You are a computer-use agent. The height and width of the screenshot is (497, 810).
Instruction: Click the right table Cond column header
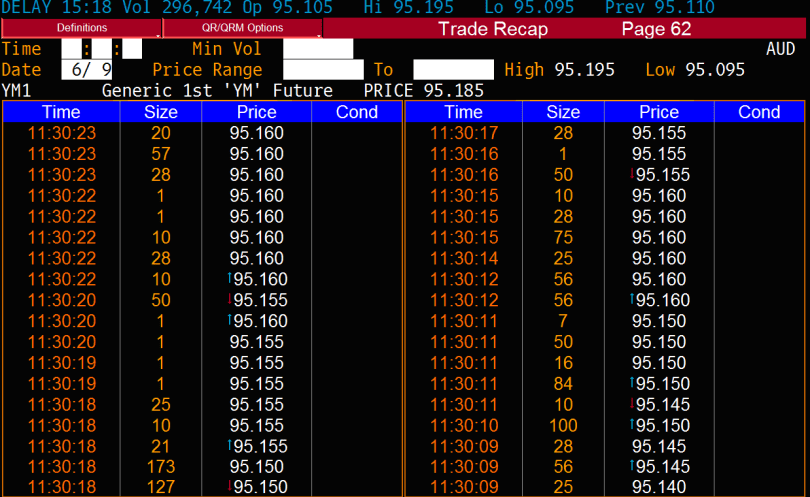[758, 112]
